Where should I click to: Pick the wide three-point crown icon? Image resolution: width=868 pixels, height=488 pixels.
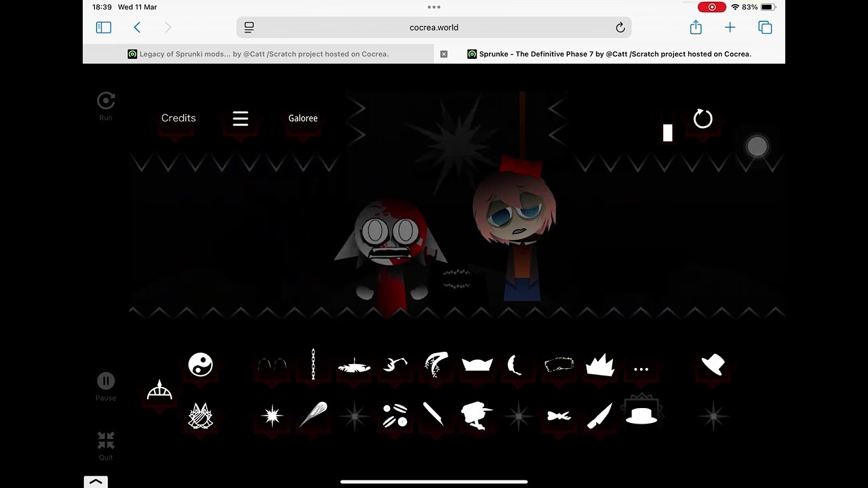point(477,365)
